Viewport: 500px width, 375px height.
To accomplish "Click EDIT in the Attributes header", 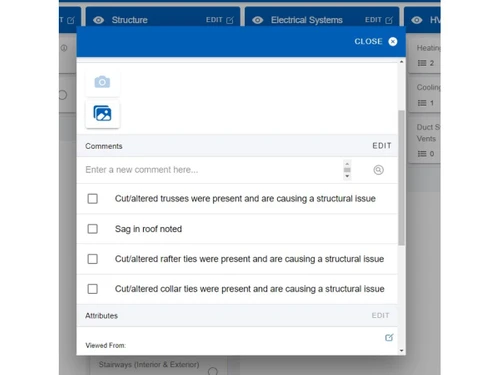I will [x=380, y=315].
